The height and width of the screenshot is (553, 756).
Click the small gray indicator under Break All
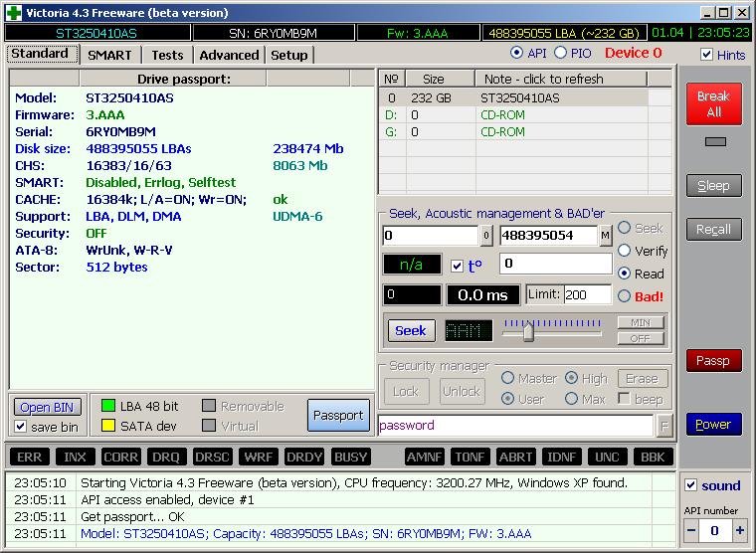coord(715,142)
